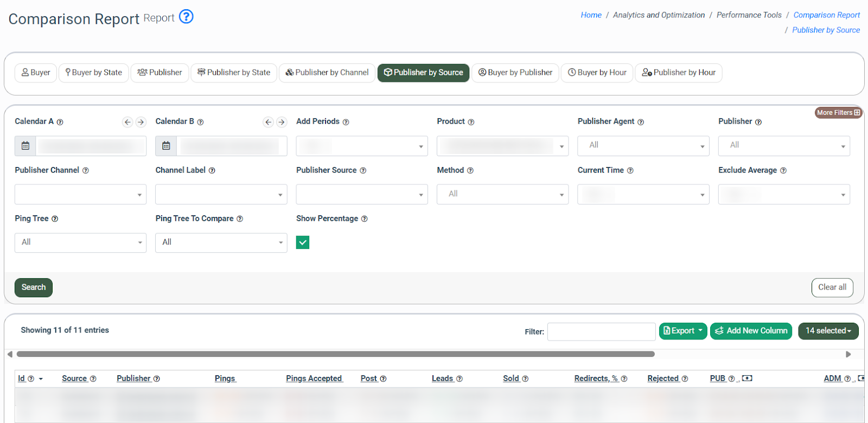Click the money icon beside PUB column
The image size is (868, 423).
point(747,379)
